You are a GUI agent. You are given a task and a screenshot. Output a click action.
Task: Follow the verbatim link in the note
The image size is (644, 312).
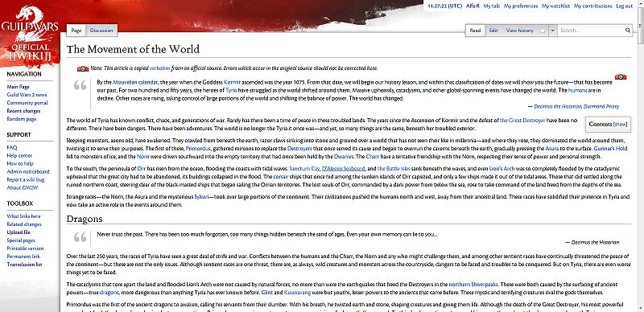159,68
